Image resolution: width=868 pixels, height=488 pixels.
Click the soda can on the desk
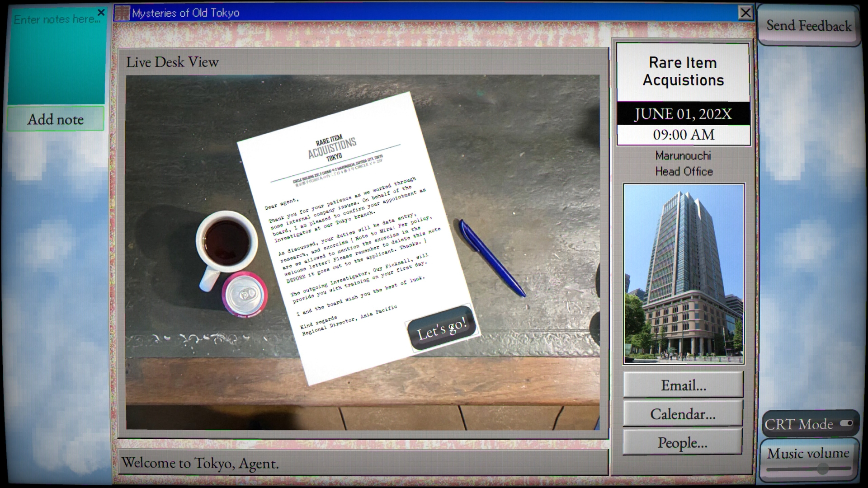pyautogui.click(x=245, y=294)
